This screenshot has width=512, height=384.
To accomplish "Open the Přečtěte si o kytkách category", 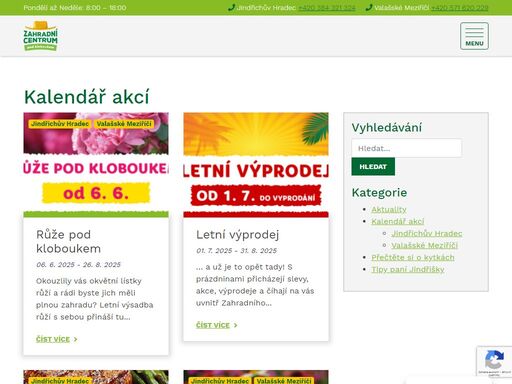I will 413,257.
